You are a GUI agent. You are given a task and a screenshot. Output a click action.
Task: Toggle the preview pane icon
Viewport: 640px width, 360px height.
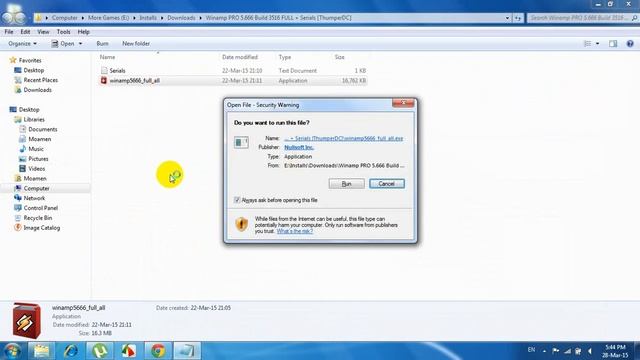(x=613, y=44)
